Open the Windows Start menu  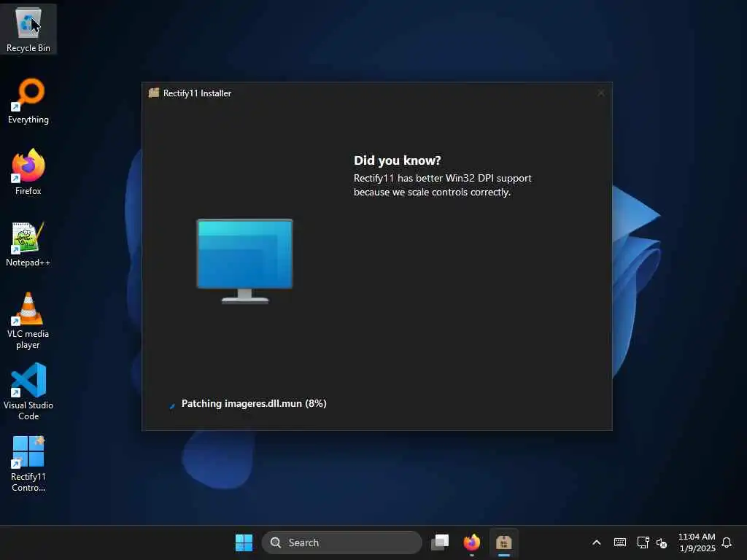coord(244,542)
